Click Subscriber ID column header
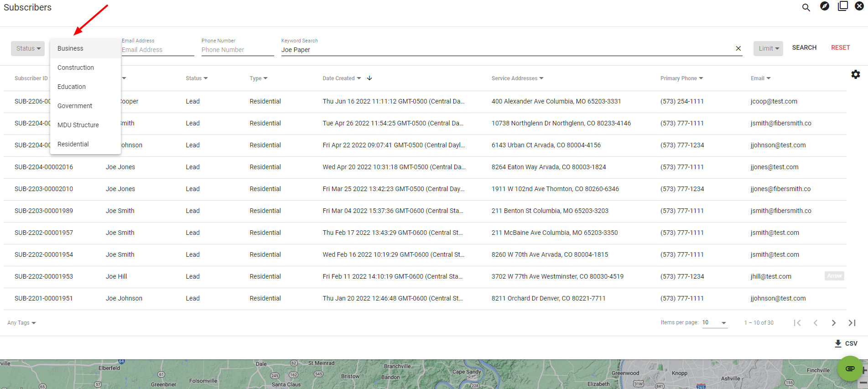Screen dimensions: 868x389 (31, 78)
